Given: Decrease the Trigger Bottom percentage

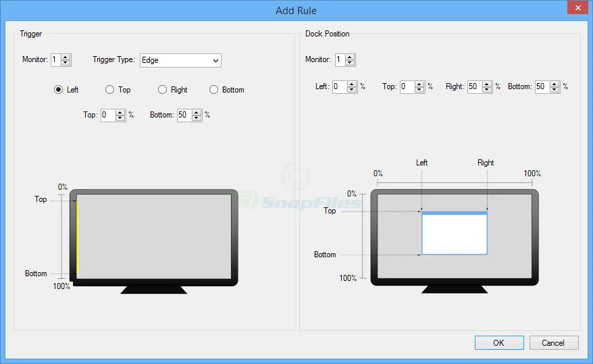Looking at the screenshot, I should pyautogui.click(x=197, y=118).
